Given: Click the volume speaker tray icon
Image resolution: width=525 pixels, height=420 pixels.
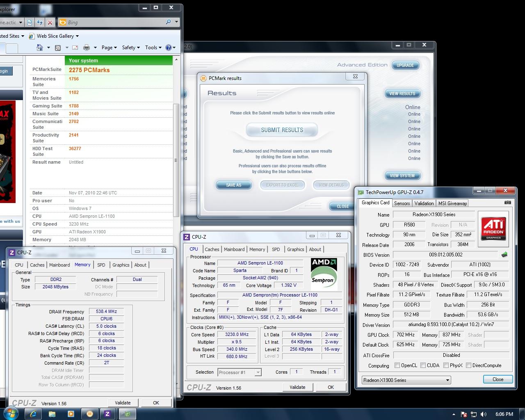Looking at the screenshot, I should [484, 414].
